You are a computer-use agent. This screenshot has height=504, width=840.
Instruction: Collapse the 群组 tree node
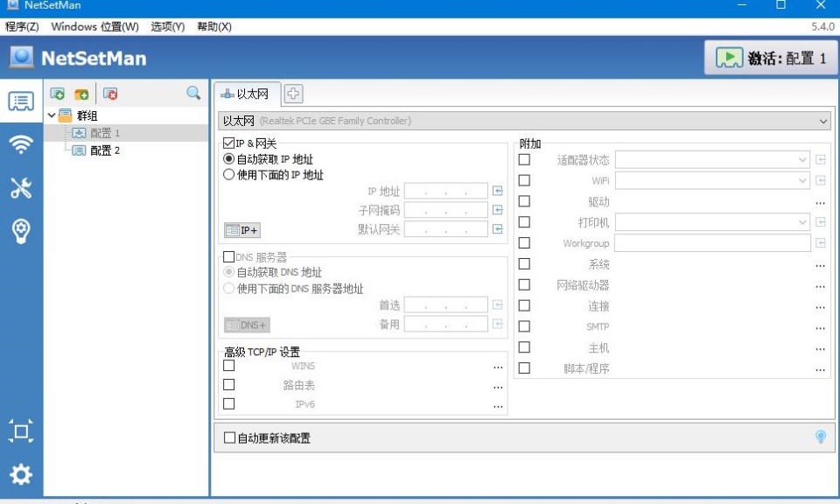click(x=52, y=115)
